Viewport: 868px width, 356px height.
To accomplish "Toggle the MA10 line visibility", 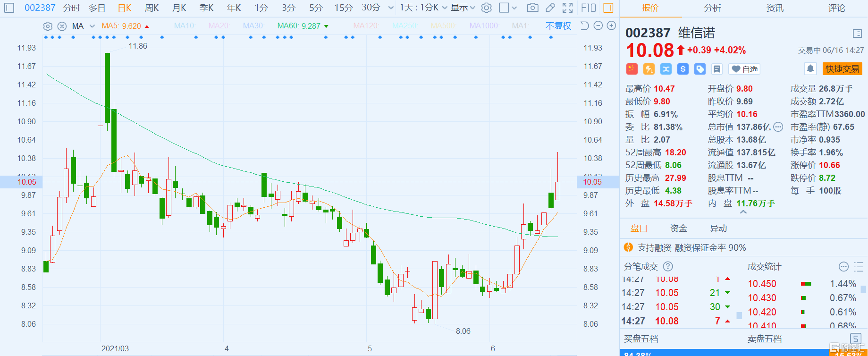I will 185,26.
